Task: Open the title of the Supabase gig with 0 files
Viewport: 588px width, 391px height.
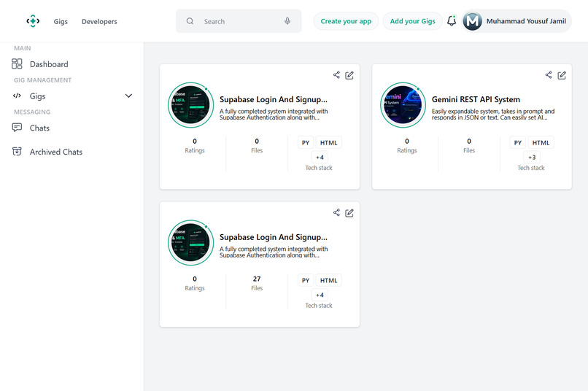Action: [274, 99]
